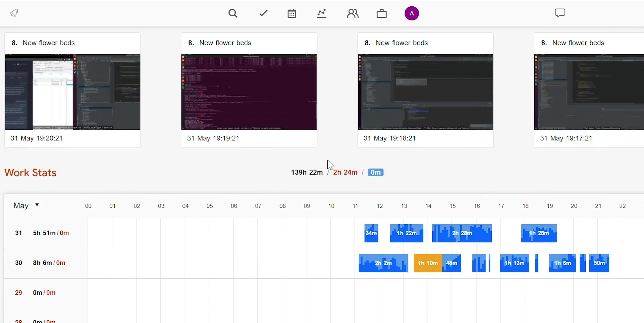The image size is (644, 323).
Task: Open the projects briefcase icon
Action: (382, 14)
